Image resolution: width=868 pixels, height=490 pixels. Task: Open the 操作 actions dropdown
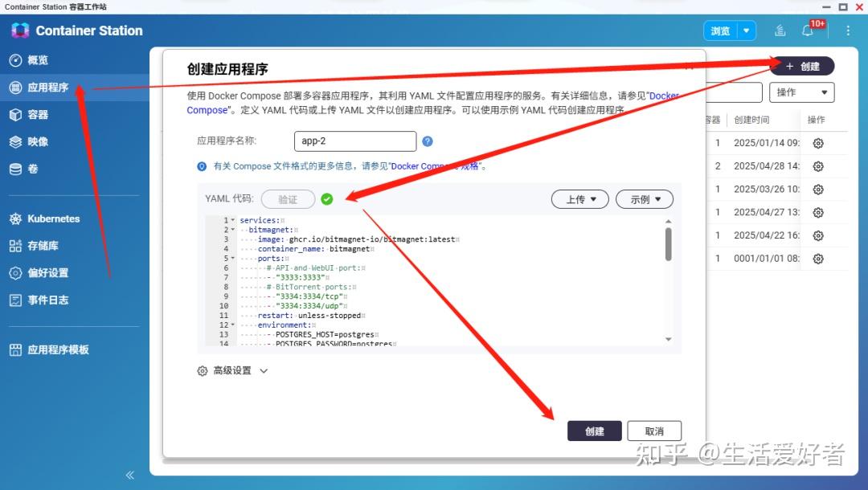point(801,92)
